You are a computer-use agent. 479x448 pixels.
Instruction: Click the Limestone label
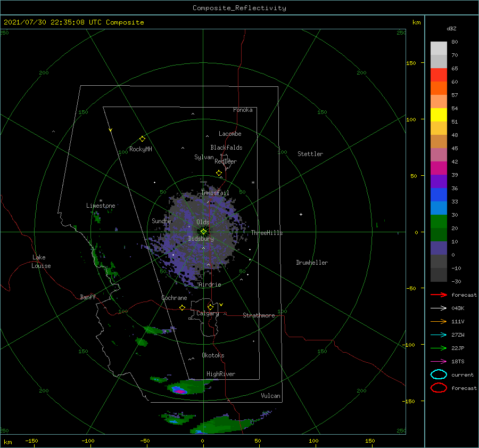pyautogui.click(x=101, y=206)
